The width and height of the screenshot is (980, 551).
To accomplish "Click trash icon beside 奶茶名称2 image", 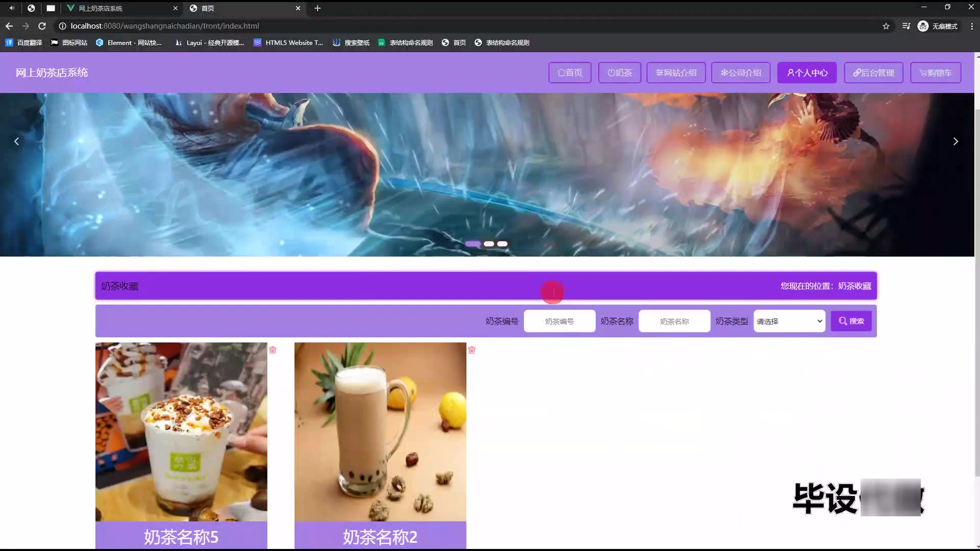I will pyautogui.click(x=472, y=350).
